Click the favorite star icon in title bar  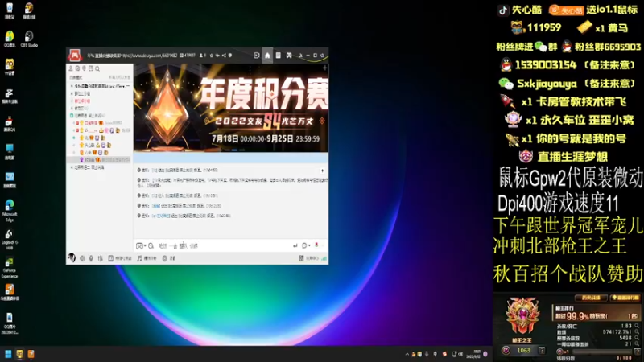[x=212, y=56]
